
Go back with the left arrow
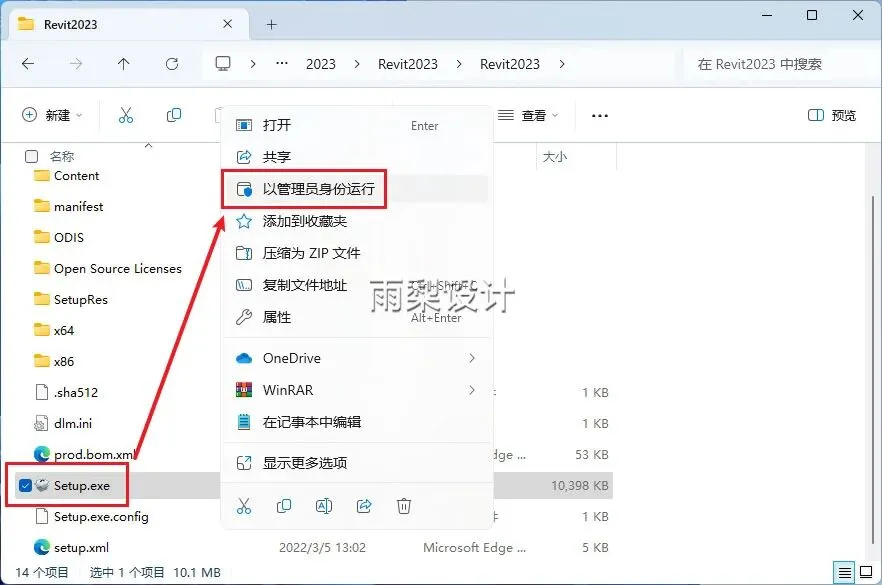coord(28,64)
